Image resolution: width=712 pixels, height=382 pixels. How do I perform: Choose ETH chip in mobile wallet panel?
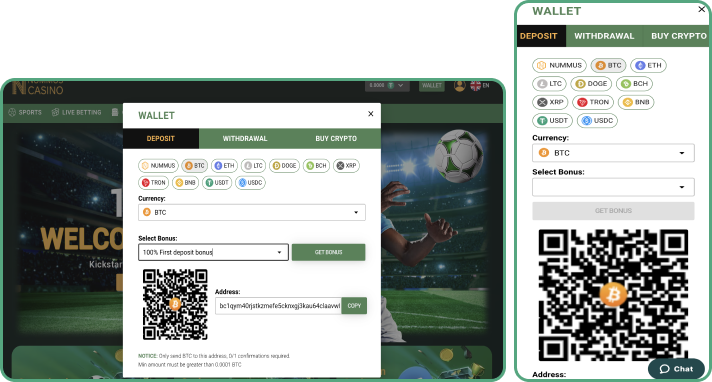pos(648,65)
